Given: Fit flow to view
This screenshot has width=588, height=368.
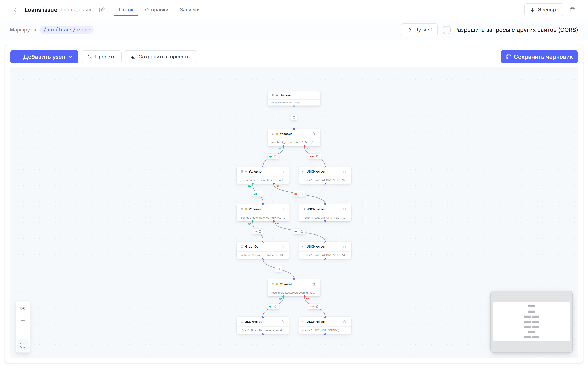Looking at the screenshot, I should (x=23, y=345).
